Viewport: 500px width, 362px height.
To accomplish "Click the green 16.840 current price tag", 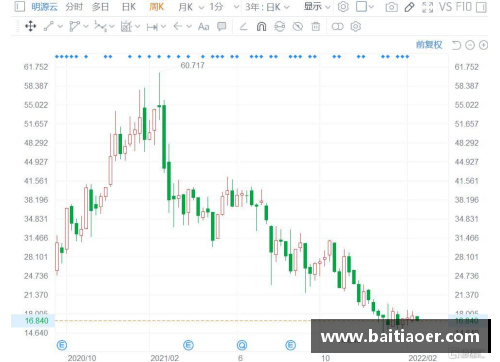I will 33,321.
